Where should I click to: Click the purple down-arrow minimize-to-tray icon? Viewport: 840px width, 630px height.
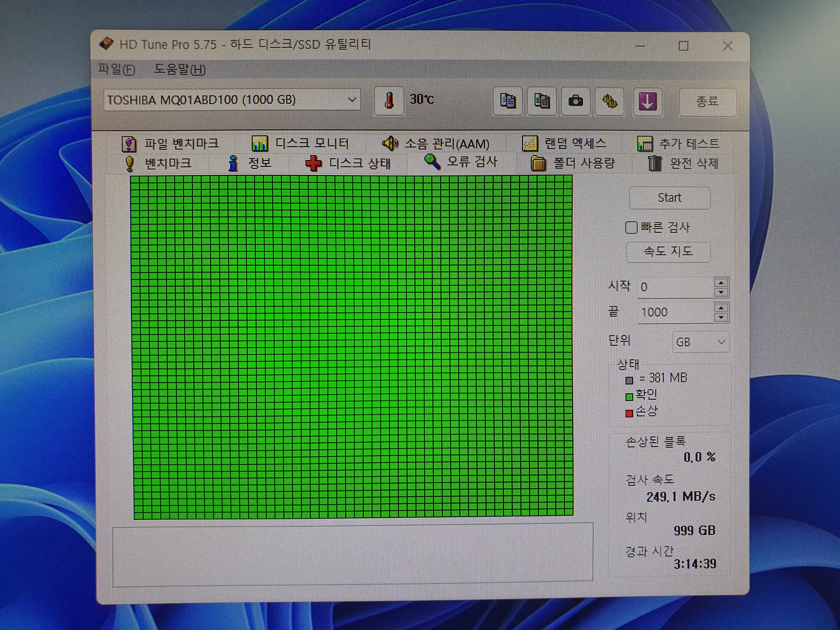point(647,101)
